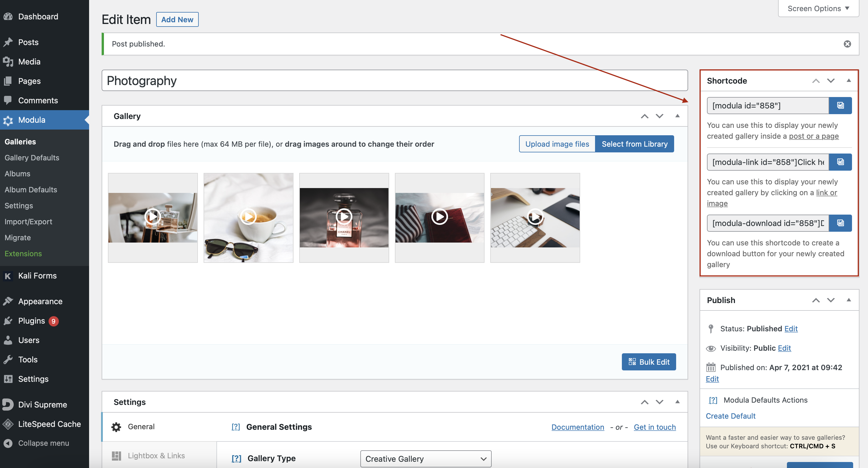This screenshot has height=468, width=868.
Task: Open Import/Export submenu
Action: point(28,221)
